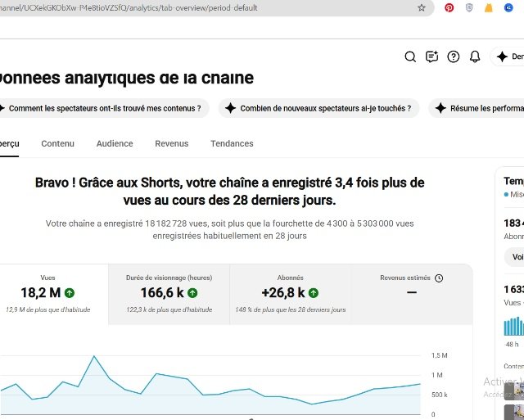Viewport: 524px width, 420px height.
Task: Bookmark this page with the star icon
Action: pos(422,7)
